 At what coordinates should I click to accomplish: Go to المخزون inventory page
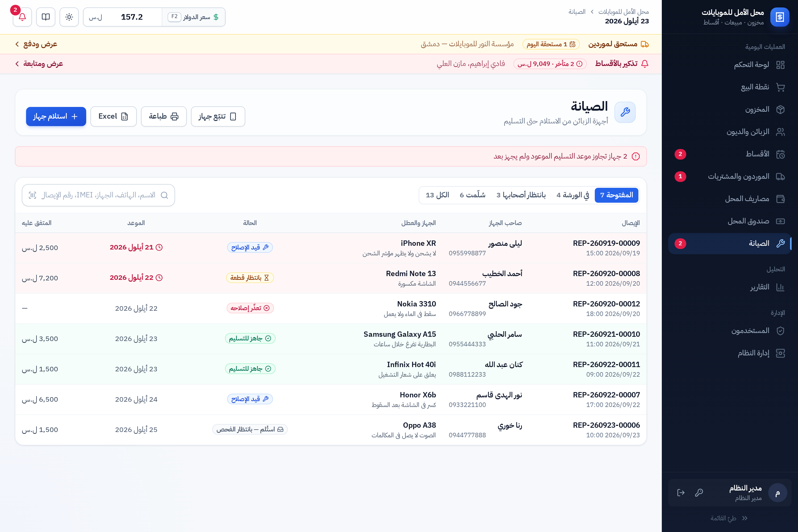(x=729, y=110)
